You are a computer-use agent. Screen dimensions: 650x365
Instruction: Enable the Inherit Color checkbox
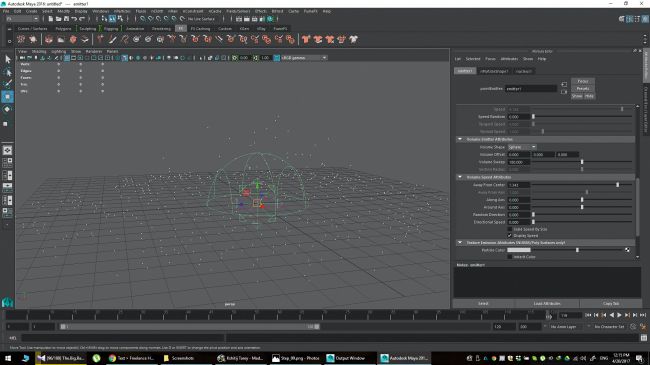point(510,257)
